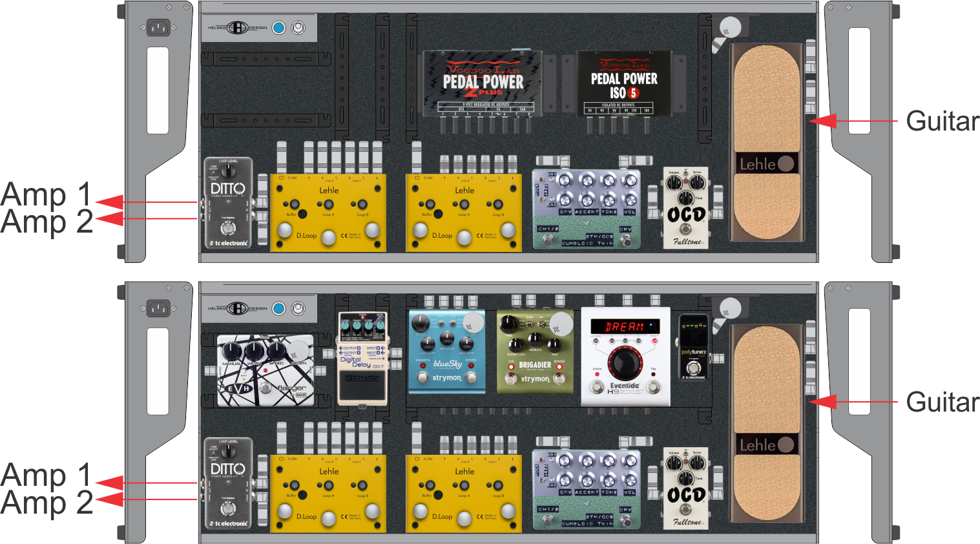Select the Voodoo Lab Pedal Power 2 Plus unit
This screenshot has width=980, height=544.
click(x=483, y=85)
